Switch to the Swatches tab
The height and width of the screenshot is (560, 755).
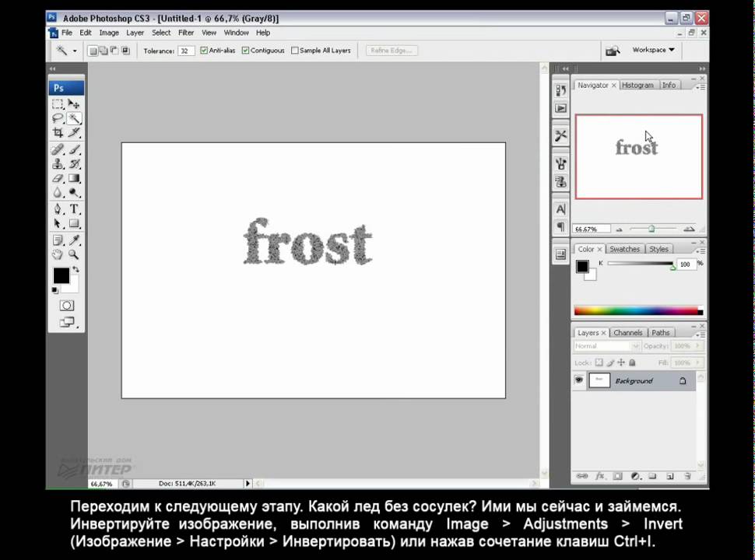point(624,249)
